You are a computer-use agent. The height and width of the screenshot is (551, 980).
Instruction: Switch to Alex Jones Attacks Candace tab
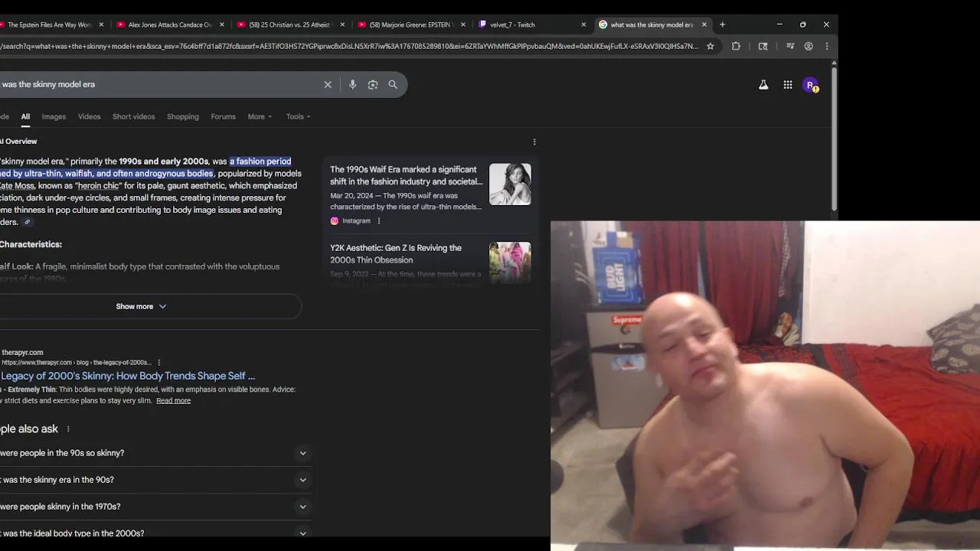click(x=170, y=24)
